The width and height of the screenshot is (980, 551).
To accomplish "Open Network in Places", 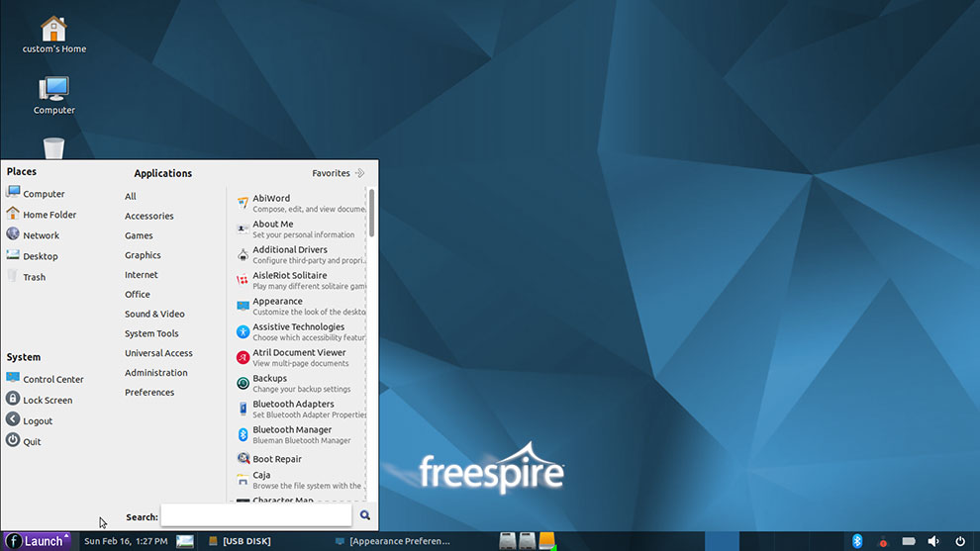I will (x=33, y=234).
